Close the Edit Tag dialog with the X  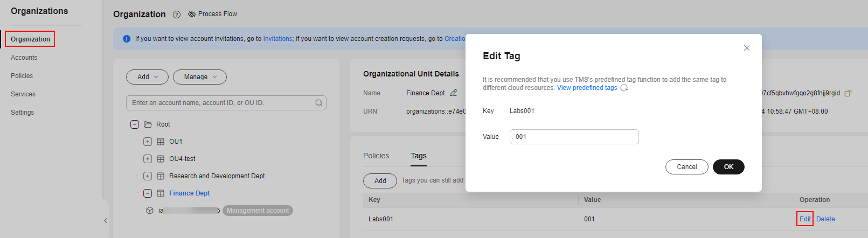(x=747, y=48)
